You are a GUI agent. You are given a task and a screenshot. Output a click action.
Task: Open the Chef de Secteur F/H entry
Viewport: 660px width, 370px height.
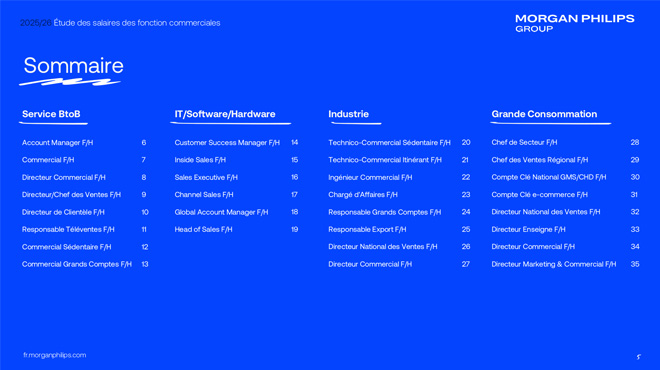pyautogui.click(x=524, y=143)
